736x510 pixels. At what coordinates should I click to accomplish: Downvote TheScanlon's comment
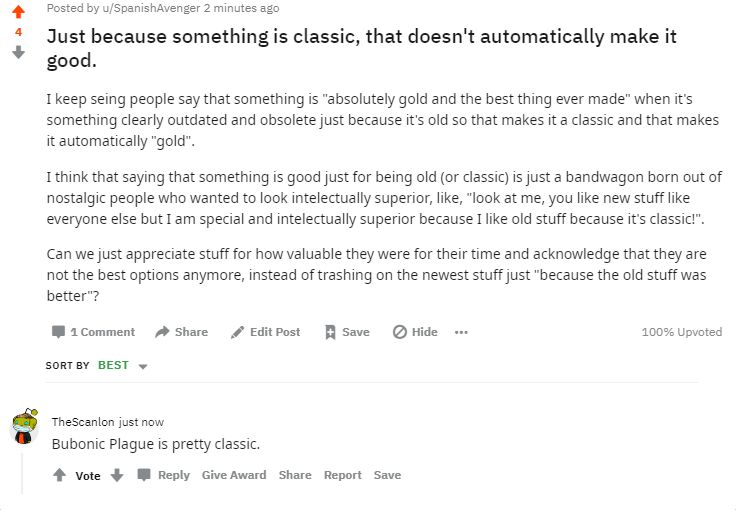[117, 475]
